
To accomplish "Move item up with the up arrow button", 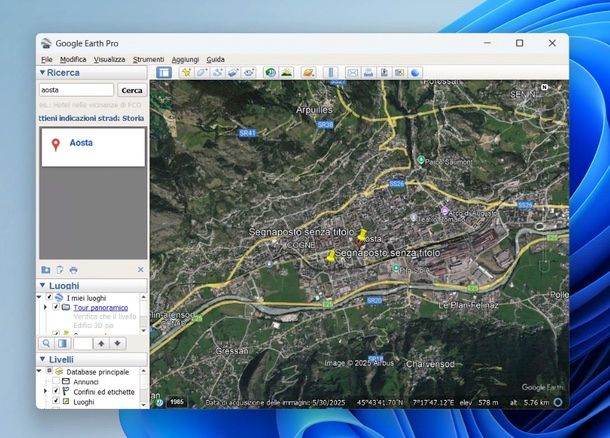I will pos(101,343).
